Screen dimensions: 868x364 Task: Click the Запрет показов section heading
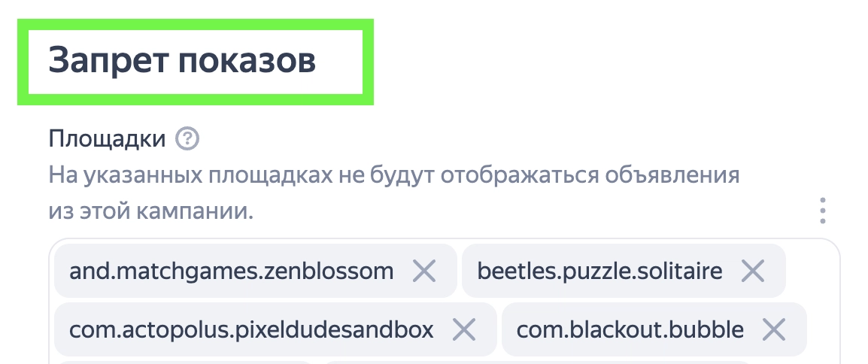click(x=182, y=62)
